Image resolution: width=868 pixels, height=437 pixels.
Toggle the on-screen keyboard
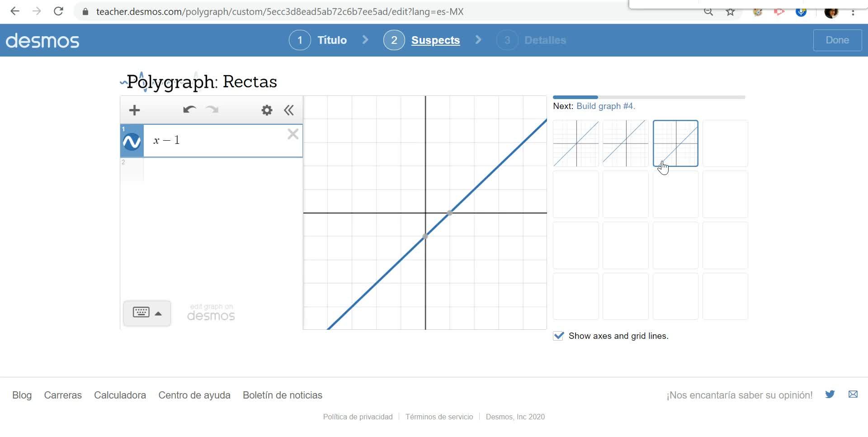click(147, 313)
